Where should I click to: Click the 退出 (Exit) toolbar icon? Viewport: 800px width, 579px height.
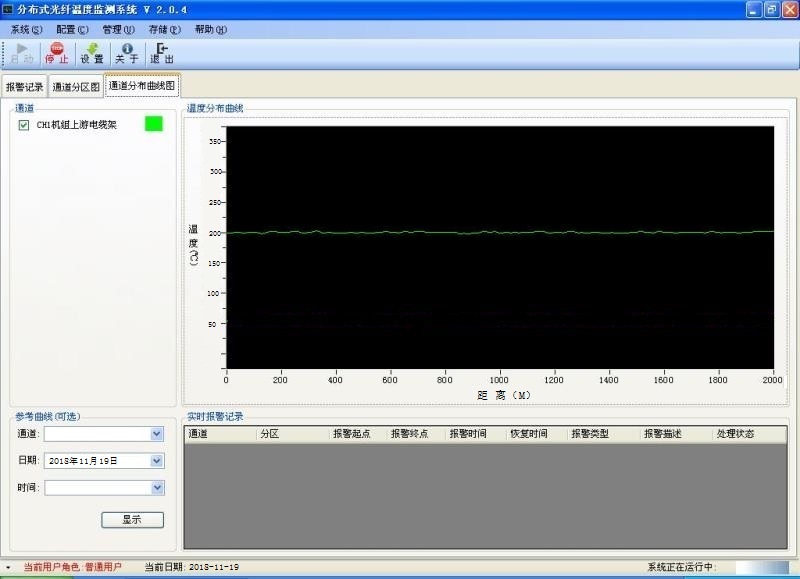[x=162, y=53]
